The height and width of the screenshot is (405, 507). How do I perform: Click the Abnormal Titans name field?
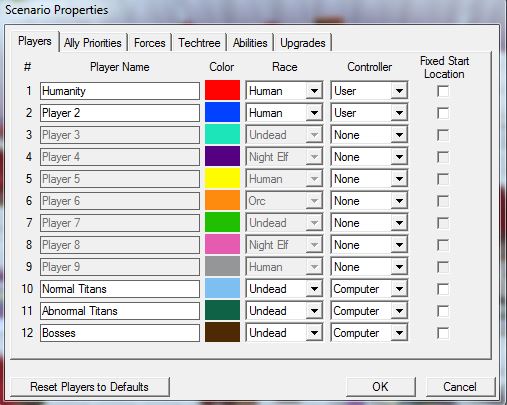[x=120, y=311]
